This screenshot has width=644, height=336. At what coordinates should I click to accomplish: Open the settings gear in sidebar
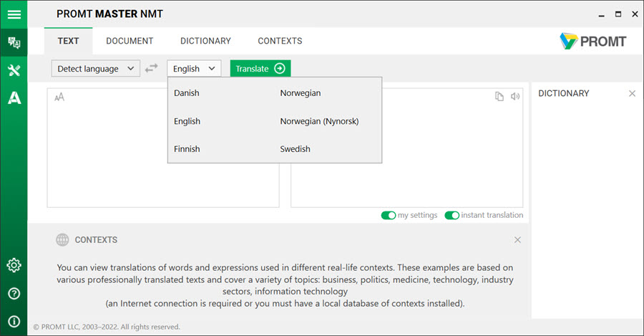point(14,265)
